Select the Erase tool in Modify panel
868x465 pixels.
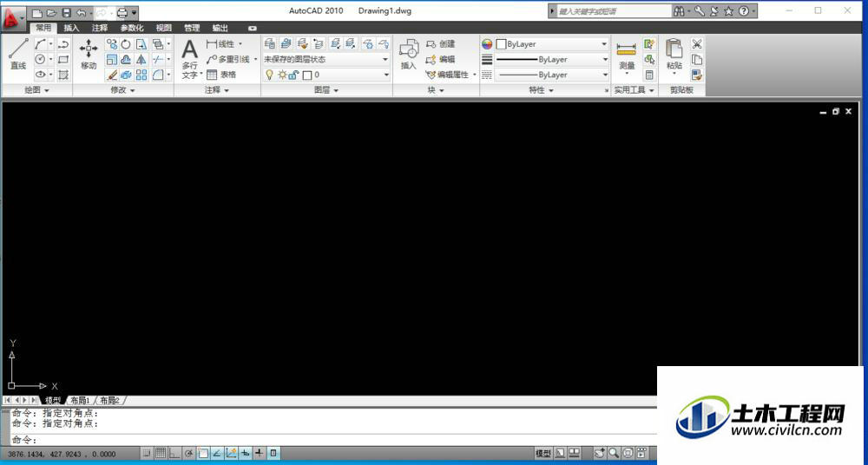112,75
